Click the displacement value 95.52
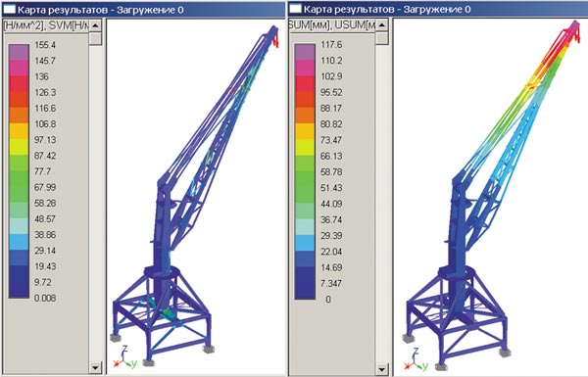Image resolution: width=588 pixels, height=377 pixels. 331,92
